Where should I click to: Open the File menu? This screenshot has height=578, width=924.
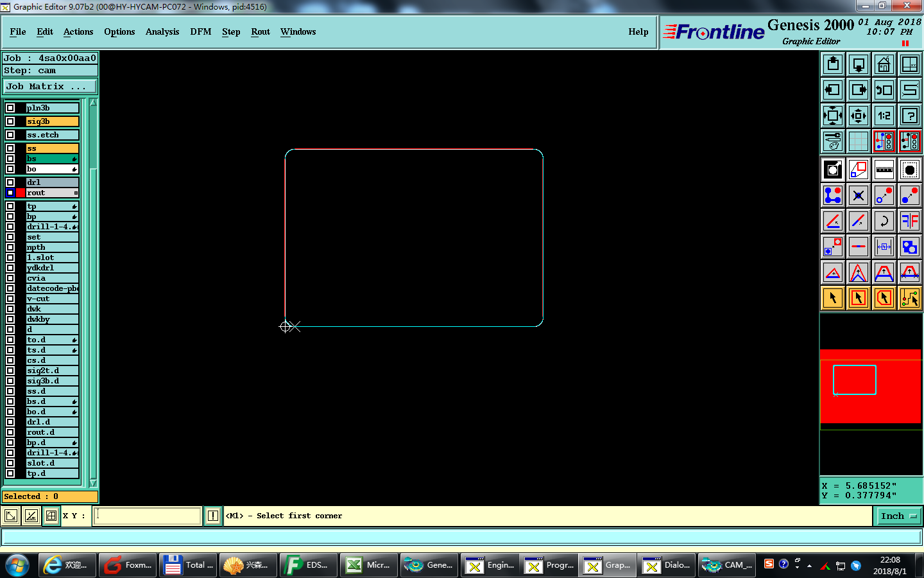click(18, 31)
